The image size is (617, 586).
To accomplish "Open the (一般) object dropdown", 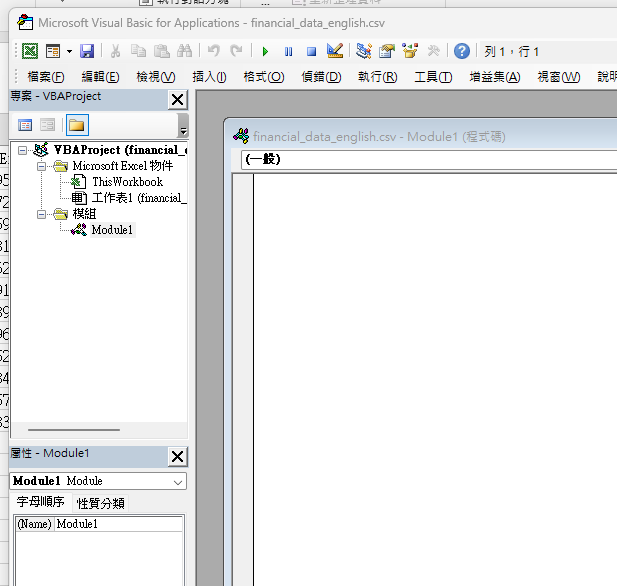I will [x=429, y=159].
